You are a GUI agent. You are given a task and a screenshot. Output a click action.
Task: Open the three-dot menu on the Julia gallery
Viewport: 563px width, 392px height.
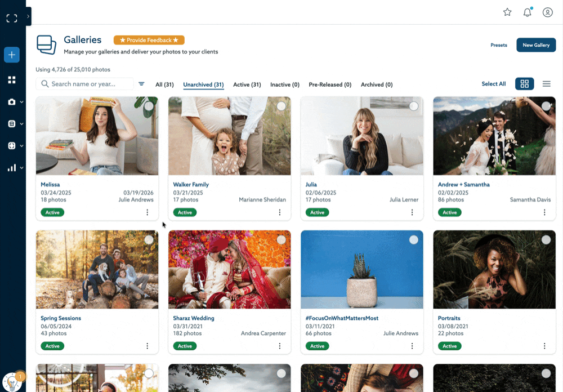coord(412,212)
